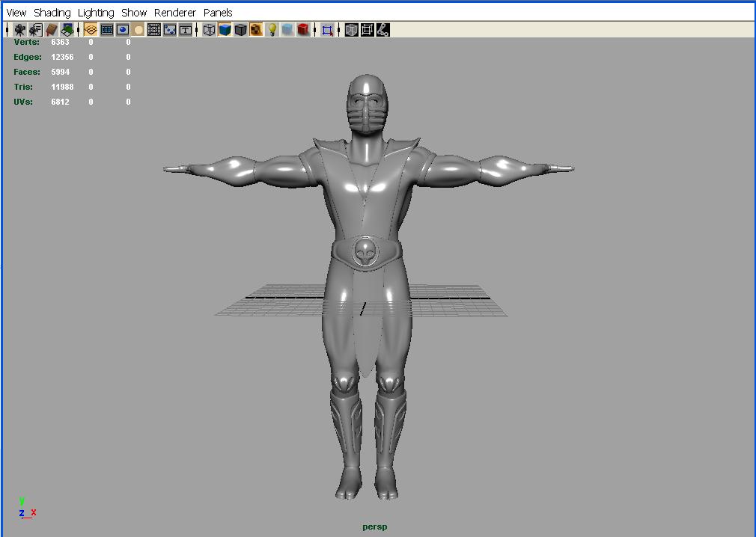Enable High Quality rendering red cube
Screen dimensions: 756x537
pyautogui.click(x=303, y=30)
